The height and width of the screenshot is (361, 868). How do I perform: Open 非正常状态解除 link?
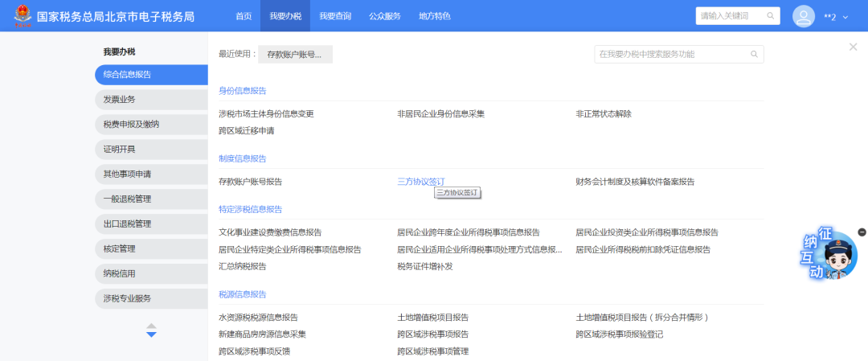click(604, 114)
